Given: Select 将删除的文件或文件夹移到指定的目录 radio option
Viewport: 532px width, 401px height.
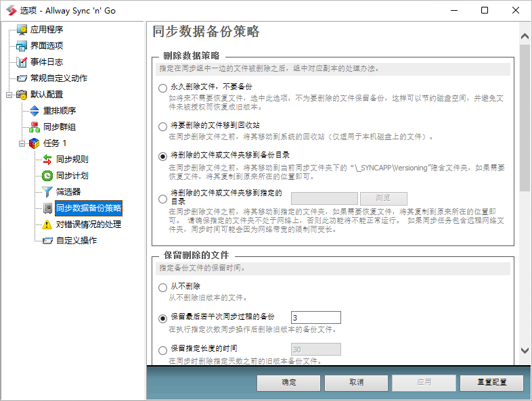Looking at the screenshot, I should pos(162,199).
